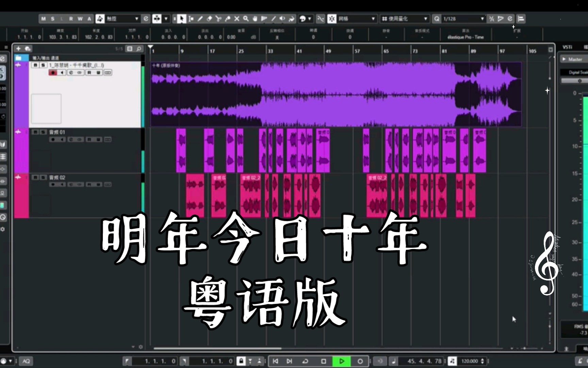588x368 pixels.
Task: Select the Object Selection arrow tool
Action: (x=182, y=19)
